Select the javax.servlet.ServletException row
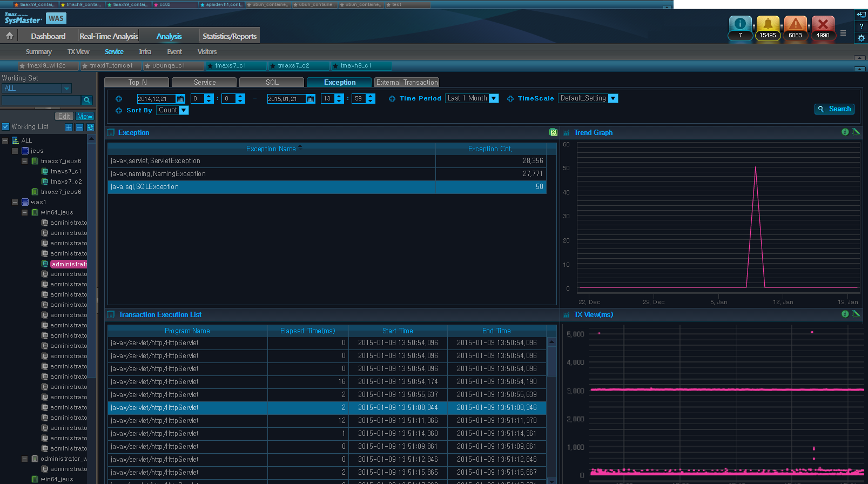 click(x=327, y=161)
